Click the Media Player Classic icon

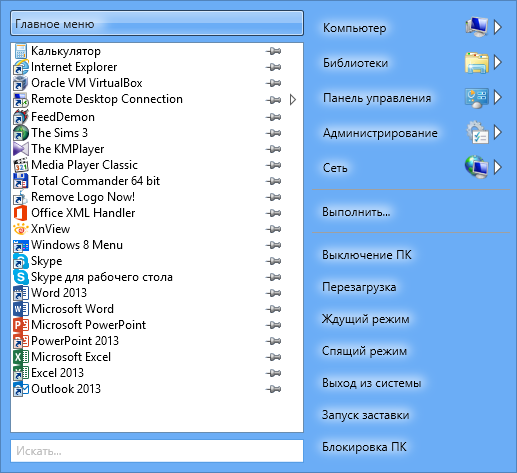(21, 165)
